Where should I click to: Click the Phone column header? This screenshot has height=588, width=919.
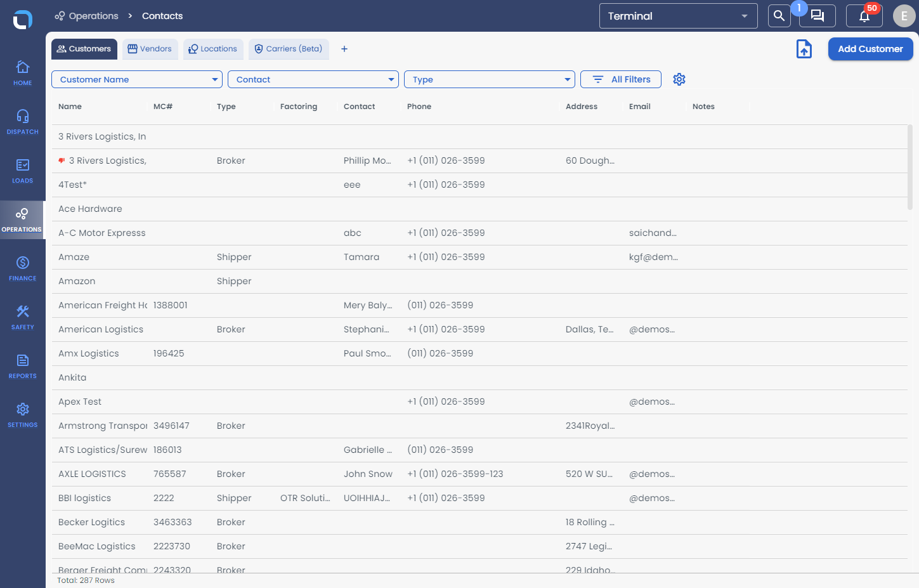coord(419,107)
